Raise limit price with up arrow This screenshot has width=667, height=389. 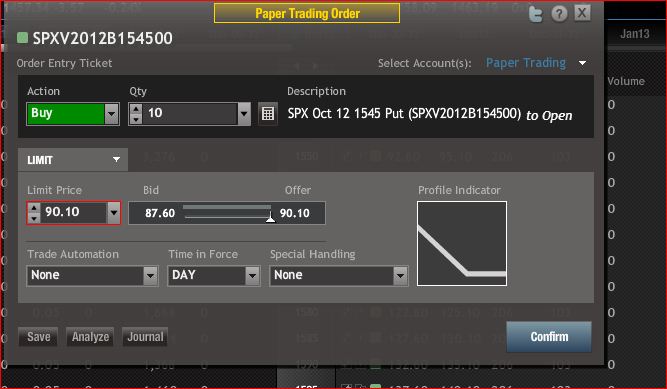[x=34, y=208]
